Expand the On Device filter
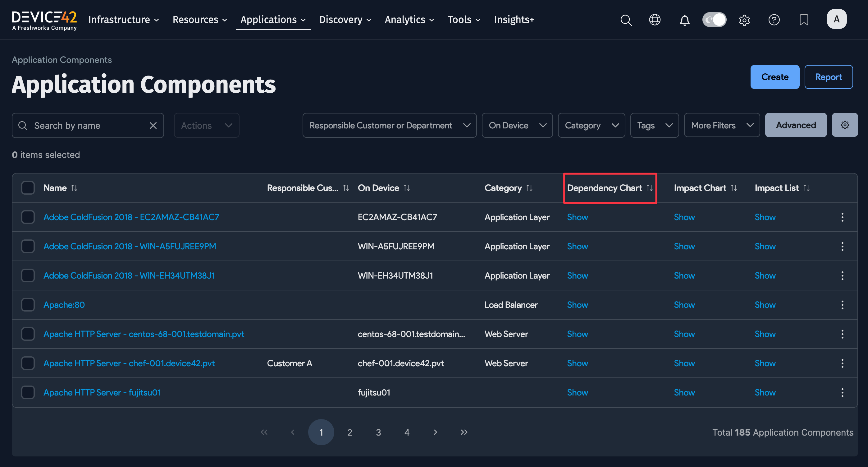The width and height of the screenshot is (868, 467). click(517, 125)
